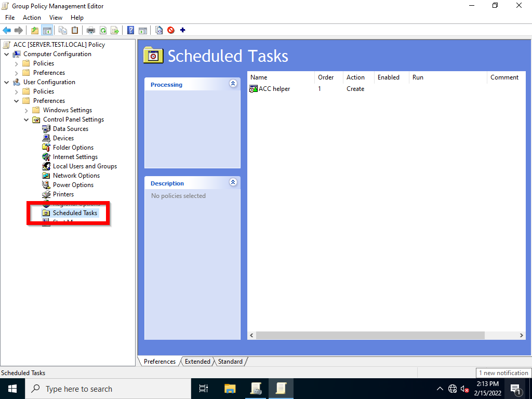Viewport: 532px width, 399px height.
Task: Select the Data Sources tree node
Action: (71, 129)
